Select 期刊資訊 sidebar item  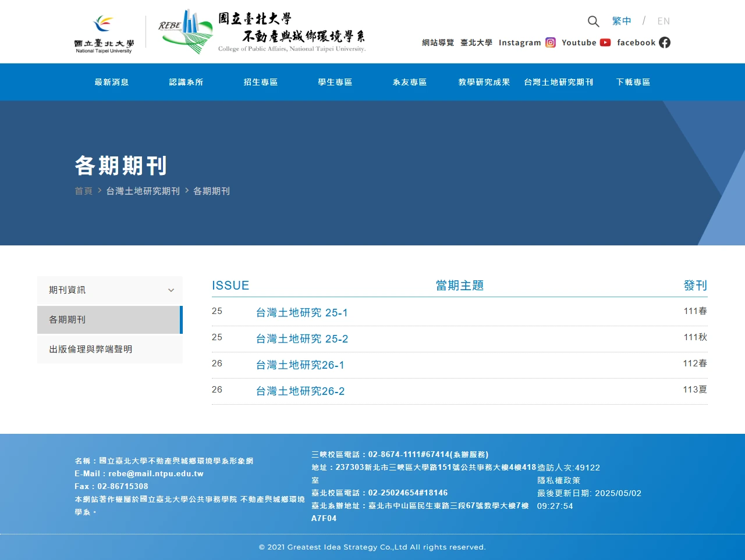click(x=110, y=290)
